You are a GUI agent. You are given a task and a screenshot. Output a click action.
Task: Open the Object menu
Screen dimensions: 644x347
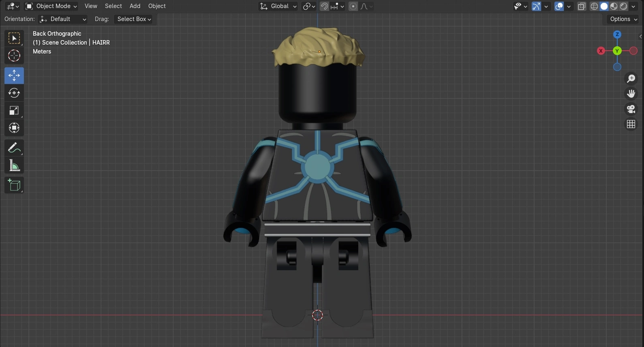157,6
